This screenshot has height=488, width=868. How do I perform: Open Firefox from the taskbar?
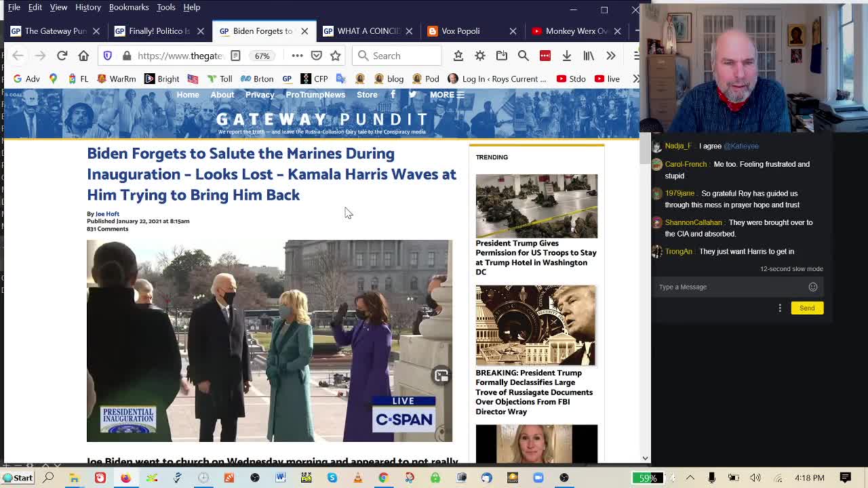[125, 478]
